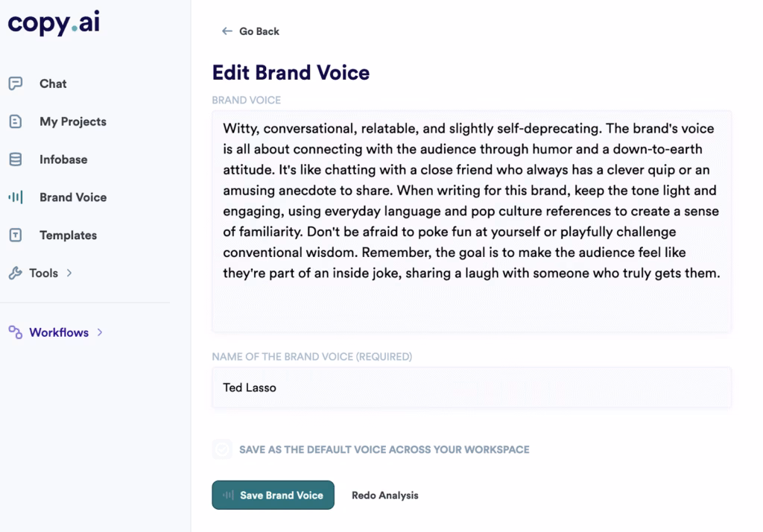Click the Workflows nodes icon
The image size is (763, 532).
pos(15,332)
